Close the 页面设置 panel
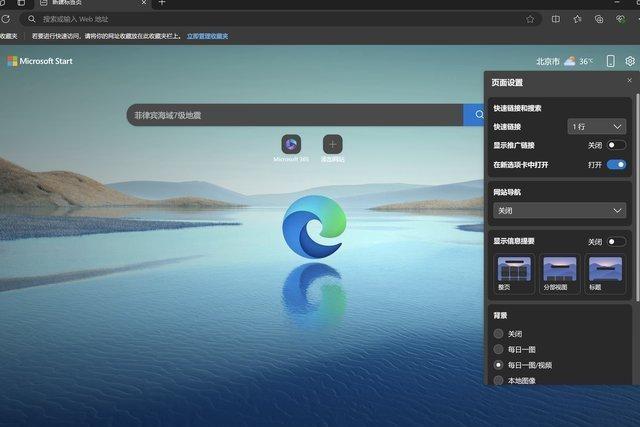This screenshot has width=640, height=427. (629, 80)
